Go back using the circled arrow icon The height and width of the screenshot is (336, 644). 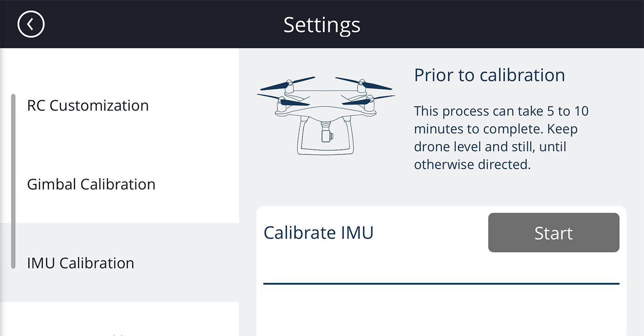pos(31,24)
